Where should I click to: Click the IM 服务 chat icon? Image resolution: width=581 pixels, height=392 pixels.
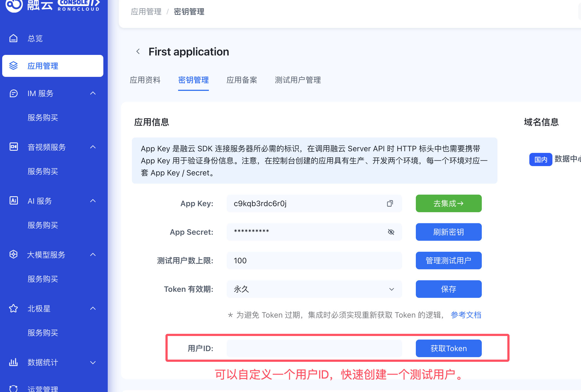[x=13, y=93]
